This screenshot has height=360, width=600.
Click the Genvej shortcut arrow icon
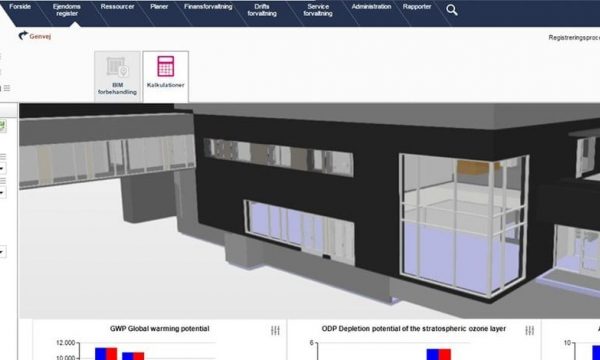[x=23, y=36]
